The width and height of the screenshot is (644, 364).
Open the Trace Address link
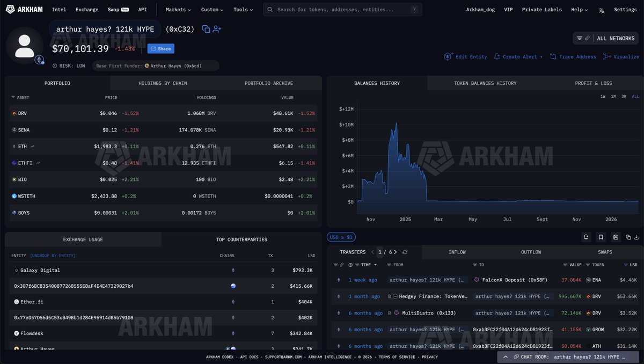click(573, 56)
